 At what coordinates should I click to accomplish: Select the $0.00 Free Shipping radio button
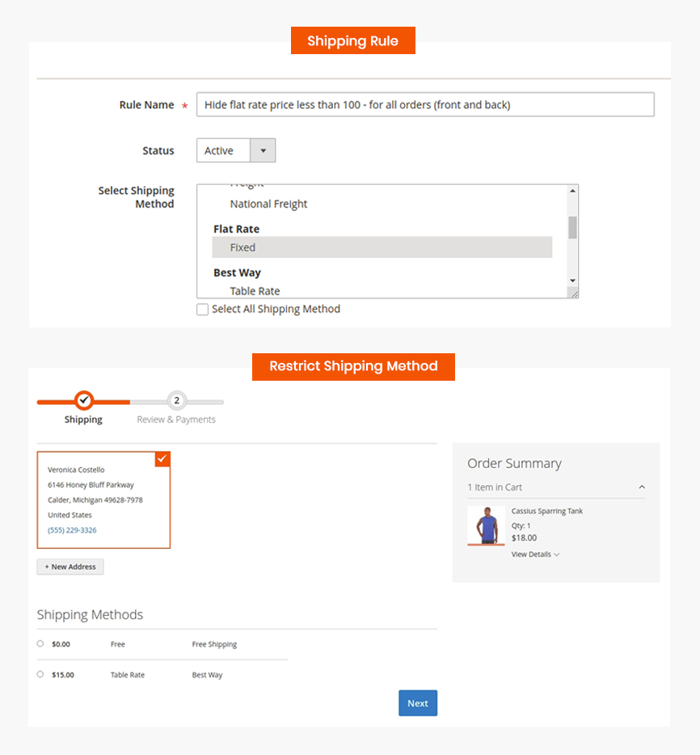point(40,643)
